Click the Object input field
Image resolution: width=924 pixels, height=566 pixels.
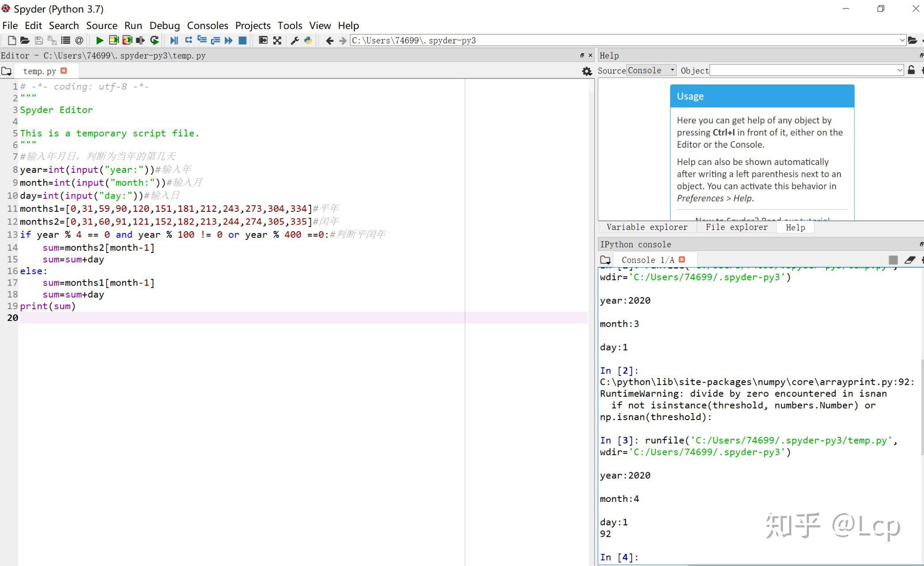[803, 70]
